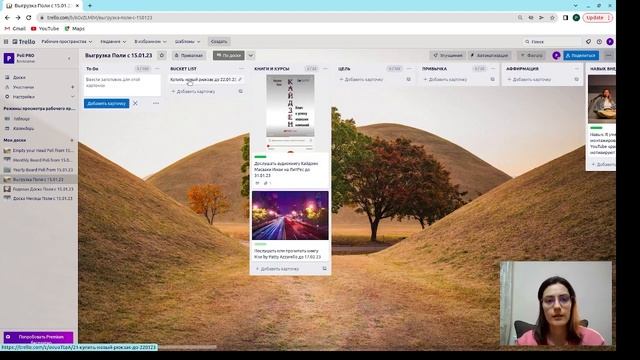
Task: Edit Купить новый рюкзак card pencil icon
Action: 240,80
